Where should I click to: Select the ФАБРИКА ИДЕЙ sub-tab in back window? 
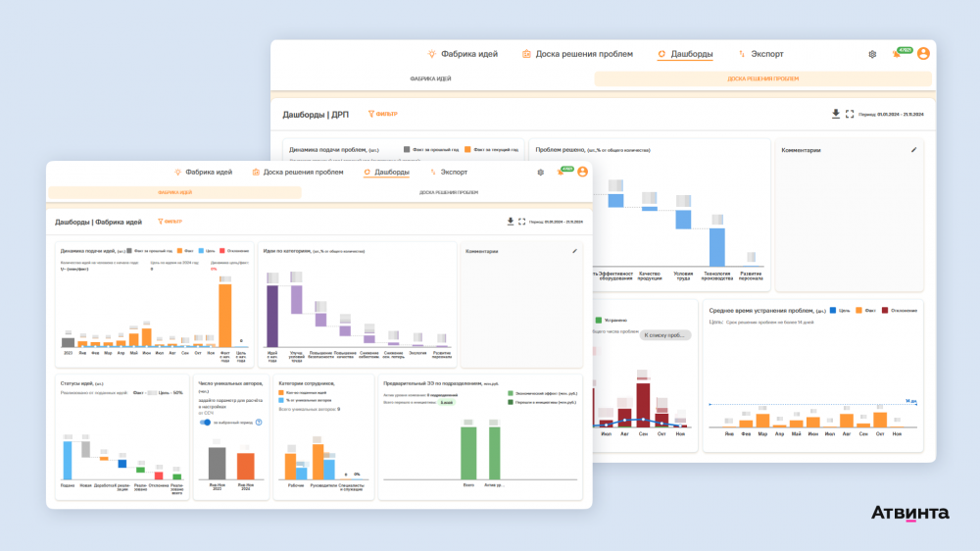[430, 78]
